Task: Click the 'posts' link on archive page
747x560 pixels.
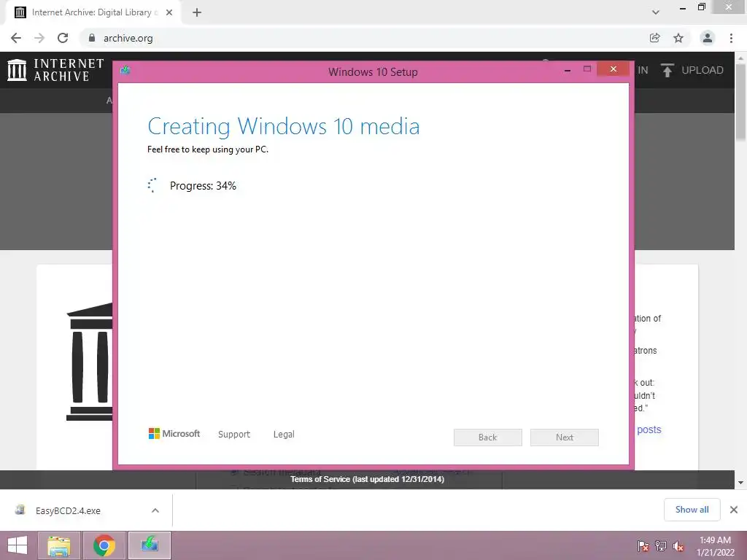Action: (x=649, y=429)
